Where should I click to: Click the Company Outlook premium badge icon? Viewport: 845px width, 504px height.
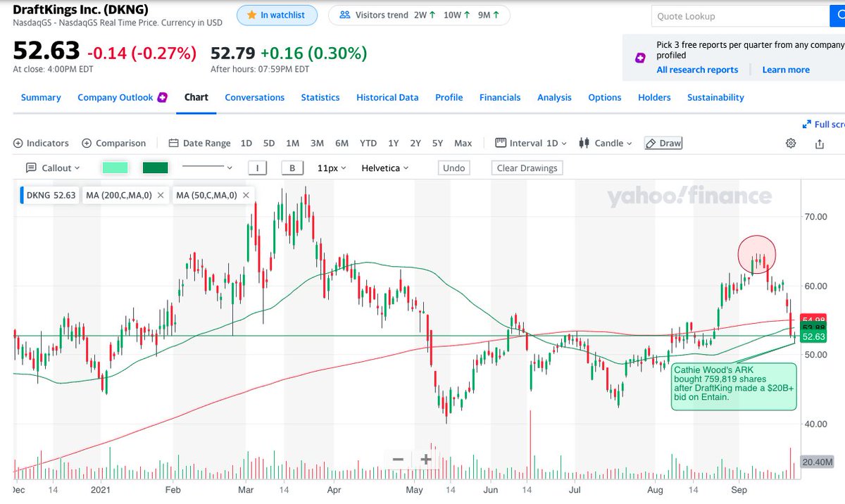pyautogui.click(x=162, y=97)
